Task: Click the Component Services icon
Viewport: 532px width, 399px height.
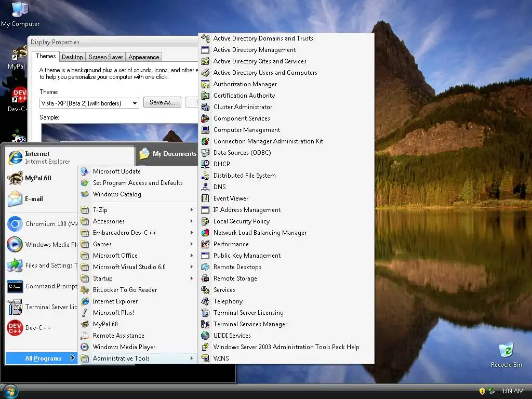Action: (x=205, y=118)
